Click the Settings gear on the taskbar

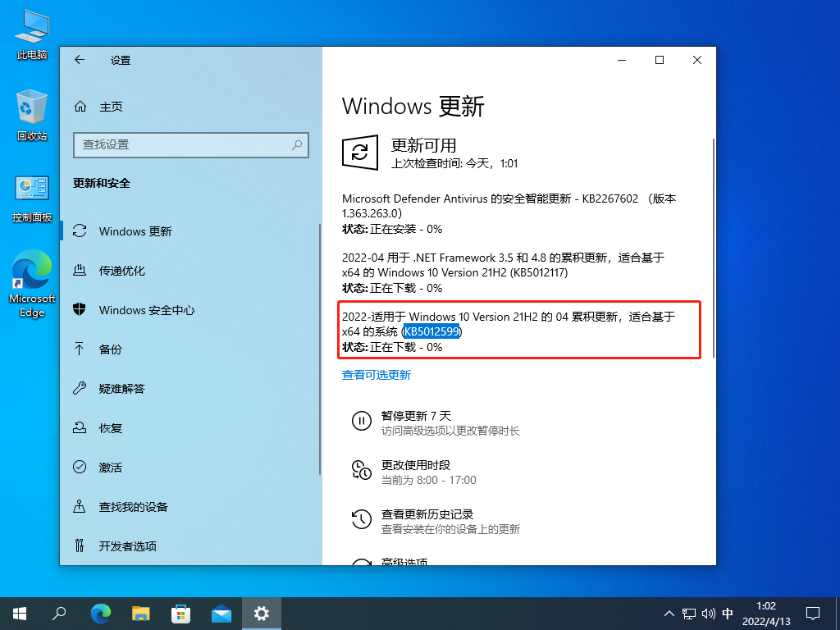[262, 614]
